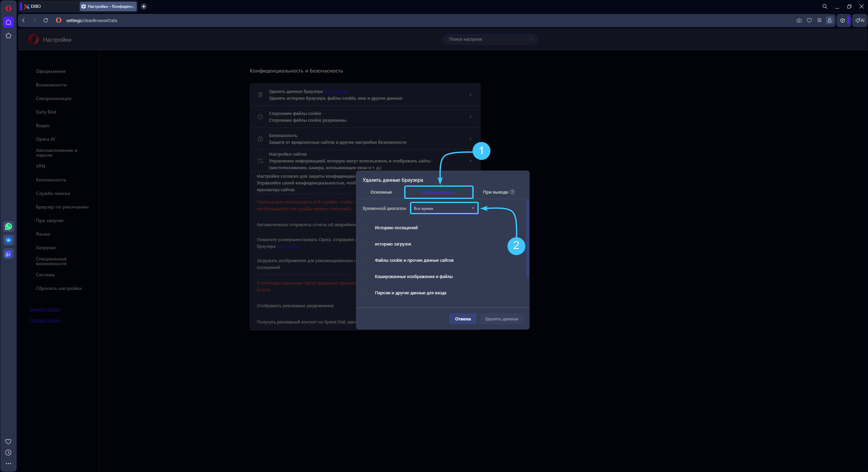Click the dialog's vertical scrollbar
This screenshot has height=472, width=868.
(x=527, y=238)
